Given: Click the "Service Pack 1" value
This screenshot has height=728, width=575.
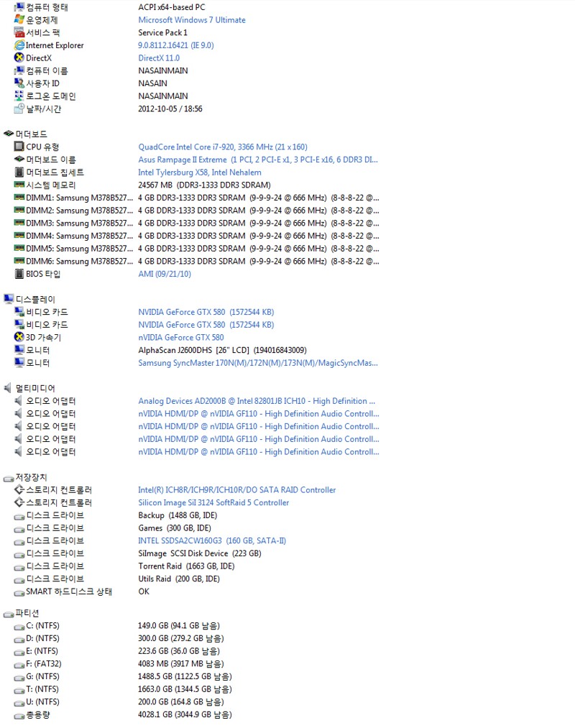Looking at the screenshot, I should point(162,32).
